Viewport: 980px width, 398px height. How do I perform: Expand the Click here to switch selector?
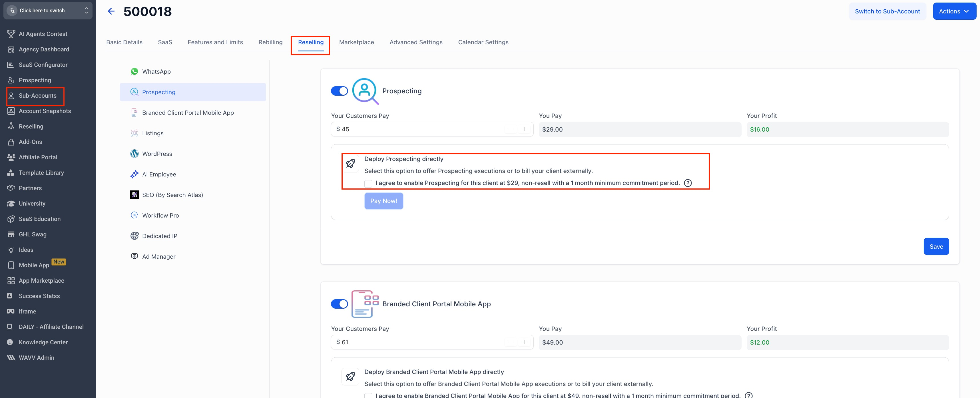pos(48,11)
